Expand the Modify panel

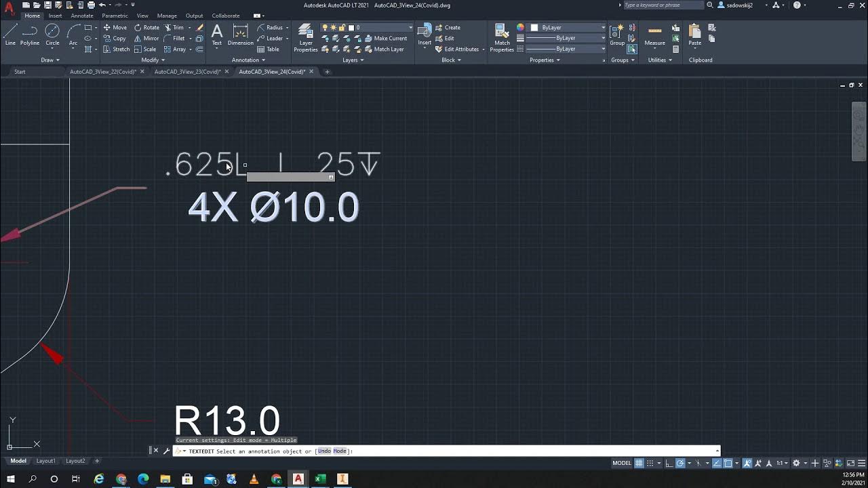coord(153,60)
